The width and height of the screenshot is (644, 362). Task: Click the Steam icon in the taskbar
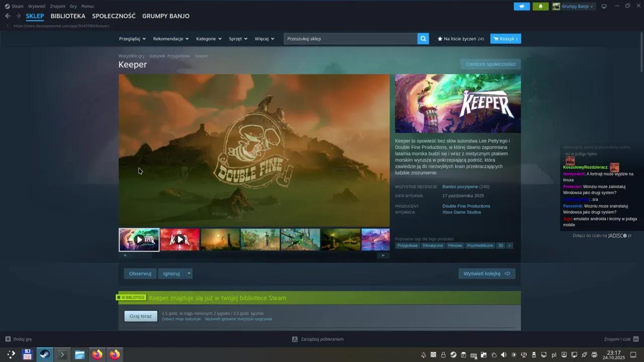point(44,354)
